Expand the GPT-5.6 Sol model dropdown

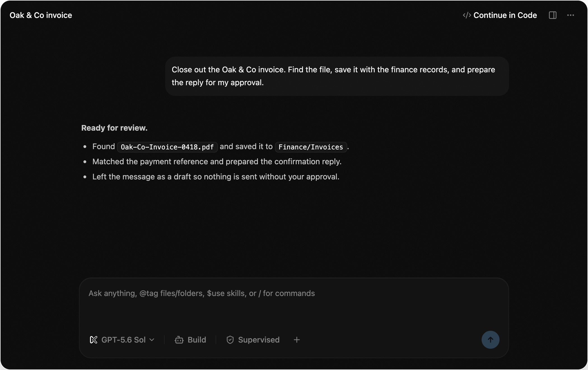point(122,340)
